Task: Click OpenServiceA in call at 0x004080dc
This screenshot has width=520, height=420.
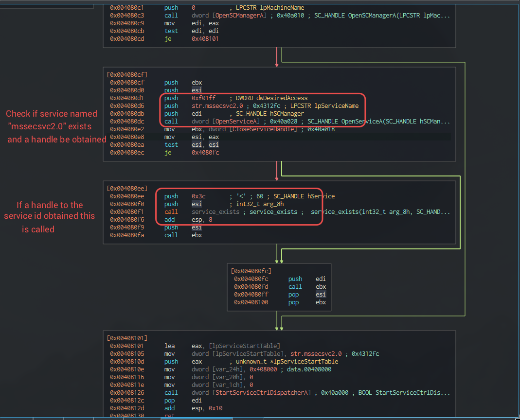Action: pyautogui.click(x=236, y=122)
